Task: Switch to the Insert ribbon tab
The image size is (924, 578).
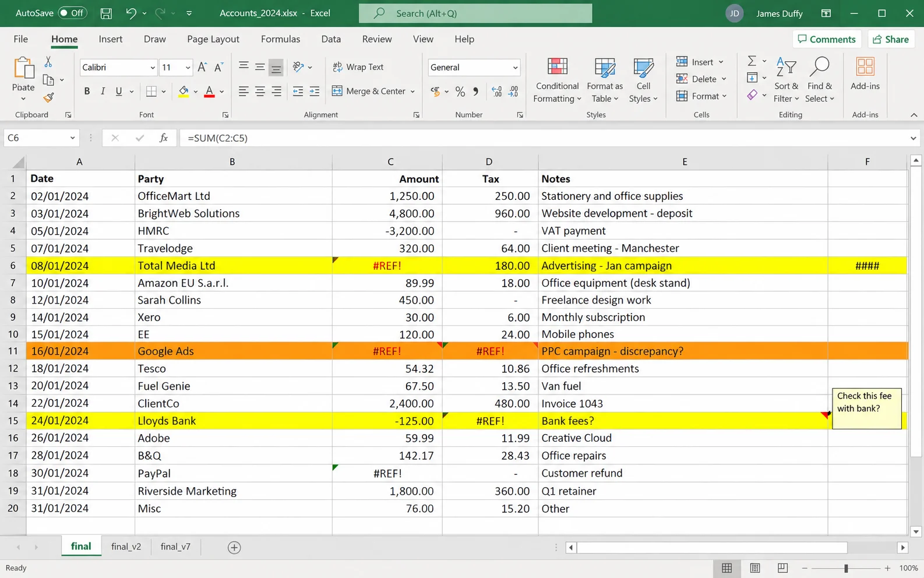Action: 110,39
